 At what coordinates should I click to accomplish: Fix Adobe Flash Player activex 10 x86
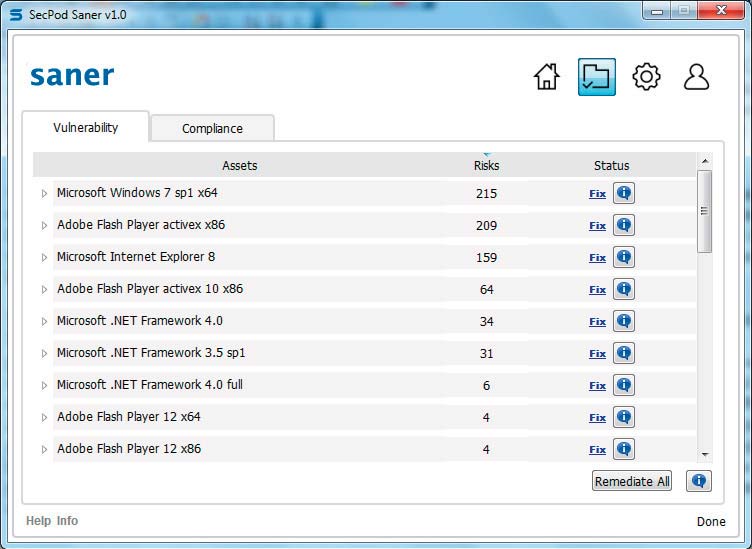[x=598, y=290]
